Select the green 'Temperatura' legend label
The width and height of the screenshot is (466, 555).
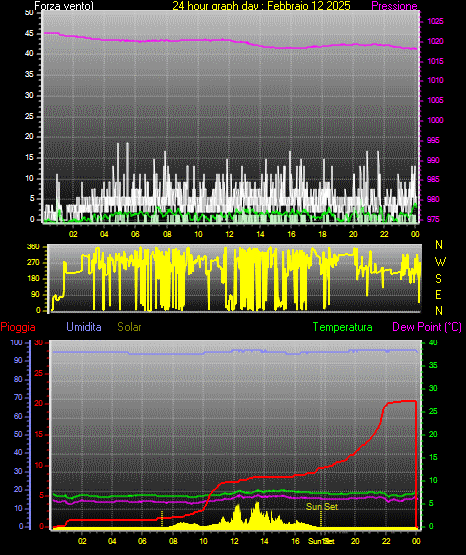[342, 327]
